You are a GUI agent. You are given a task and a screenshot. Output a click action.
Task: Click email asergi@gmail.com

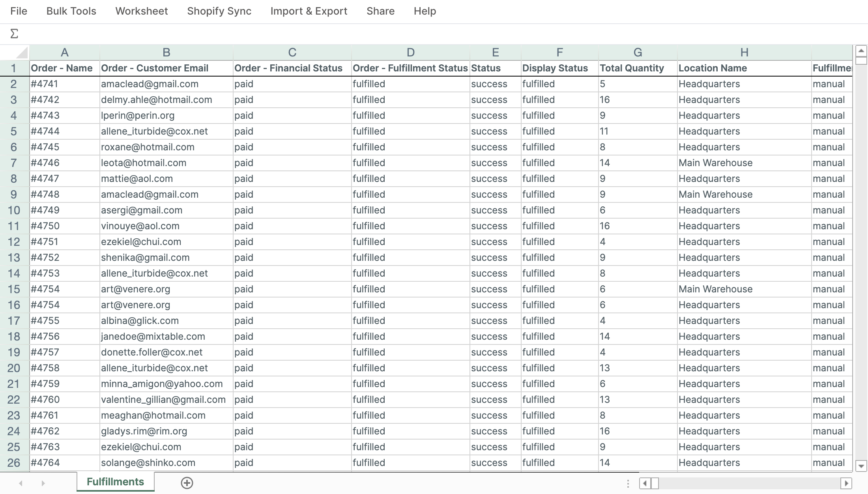166,210
